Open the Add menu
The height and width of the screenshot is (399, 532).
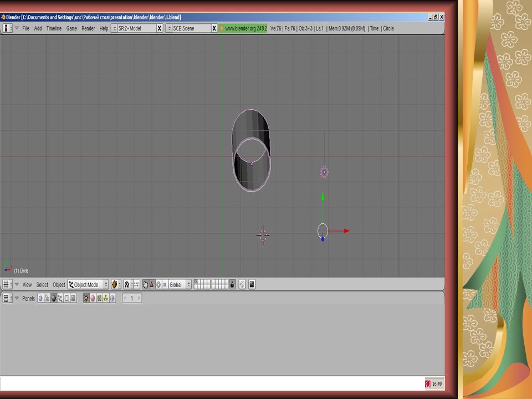38,28
